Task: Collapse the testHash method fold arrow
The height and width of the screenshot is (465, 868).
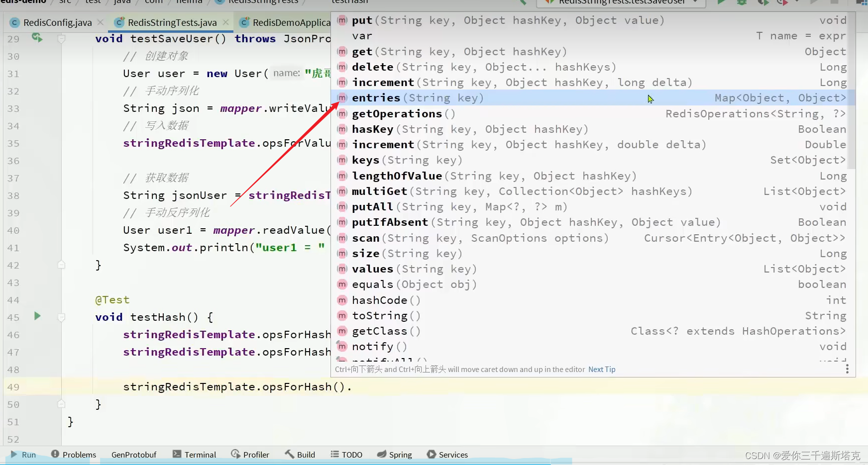Action: 62,317
